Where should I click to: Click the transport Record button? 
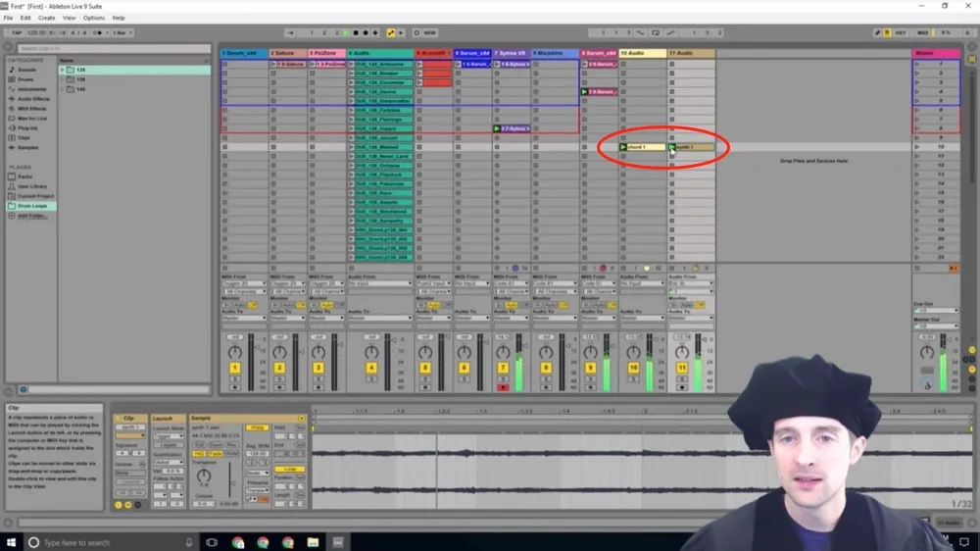pos(366,32)
